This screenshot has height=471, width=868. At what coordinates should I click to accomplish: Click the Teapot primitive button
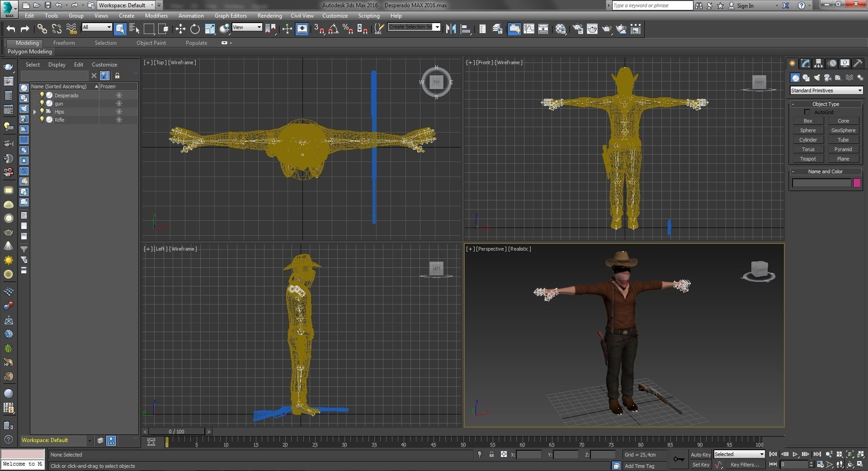[x=807, y=159]
